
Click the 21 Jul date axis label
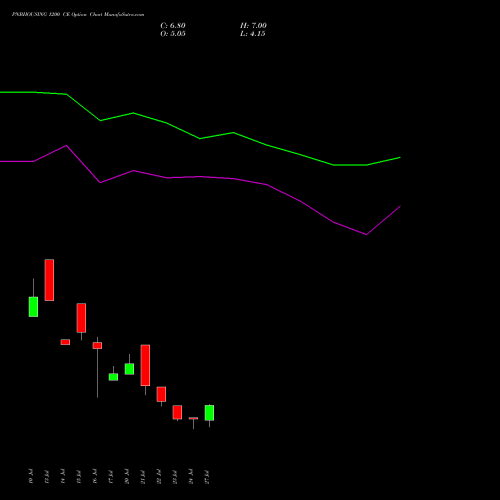click(x=143, y=476)
